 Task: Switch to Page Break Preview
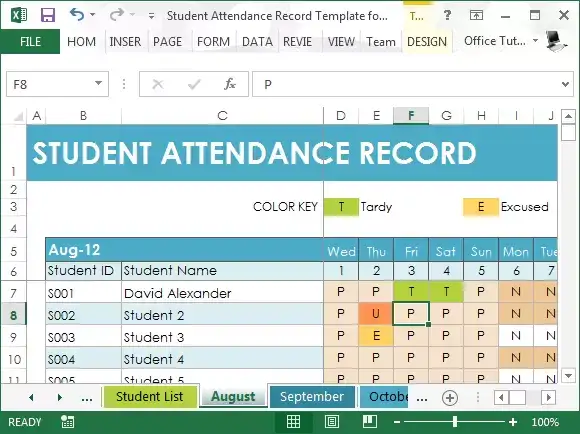[x=370, y=421]
